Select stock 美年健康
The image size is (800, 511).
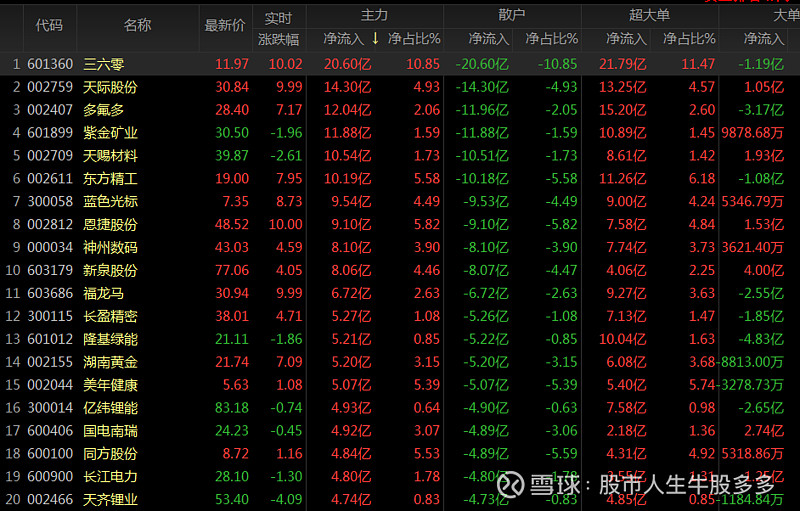pyautogui.click(x=111, y=385)
